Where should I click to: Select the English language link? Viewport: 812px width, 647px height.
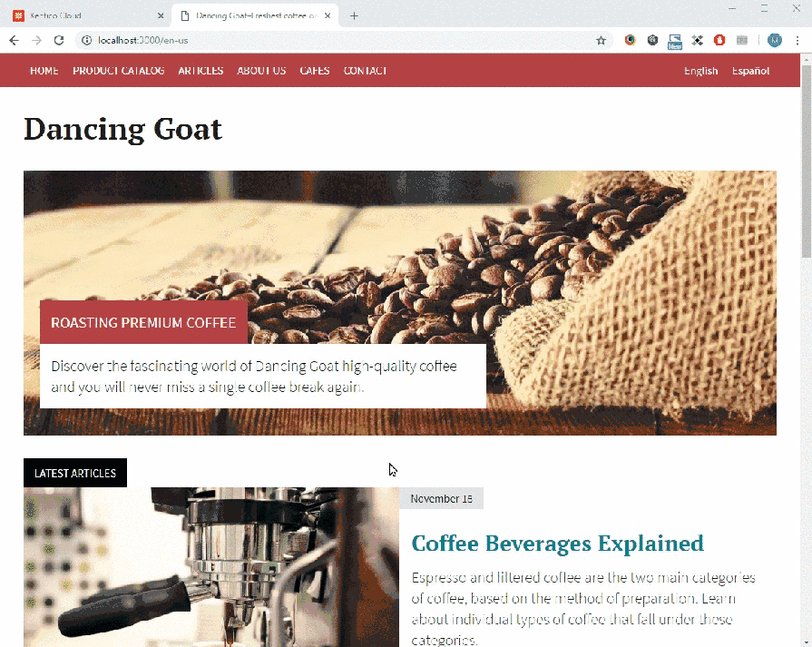click(x=700, y=71)
